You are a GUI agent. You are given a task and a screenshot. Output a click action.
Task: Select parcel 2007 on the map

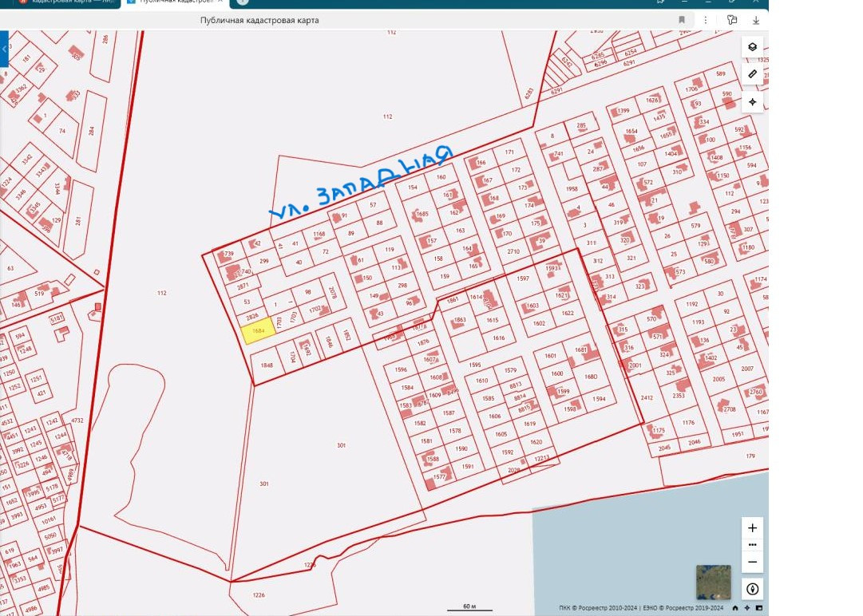(747, 369)
